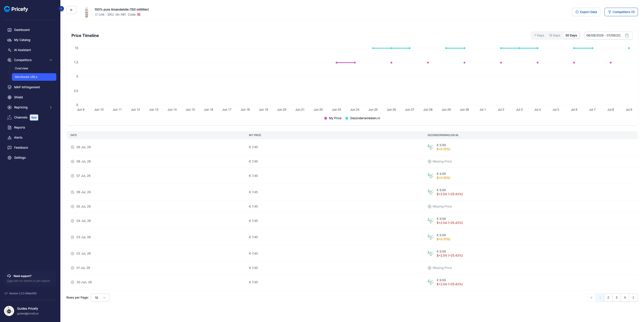Click the SKU: Gn-581 text
The height and width of the screenshot is (322, 644).
pyautogui.click(x=117, y=15)
